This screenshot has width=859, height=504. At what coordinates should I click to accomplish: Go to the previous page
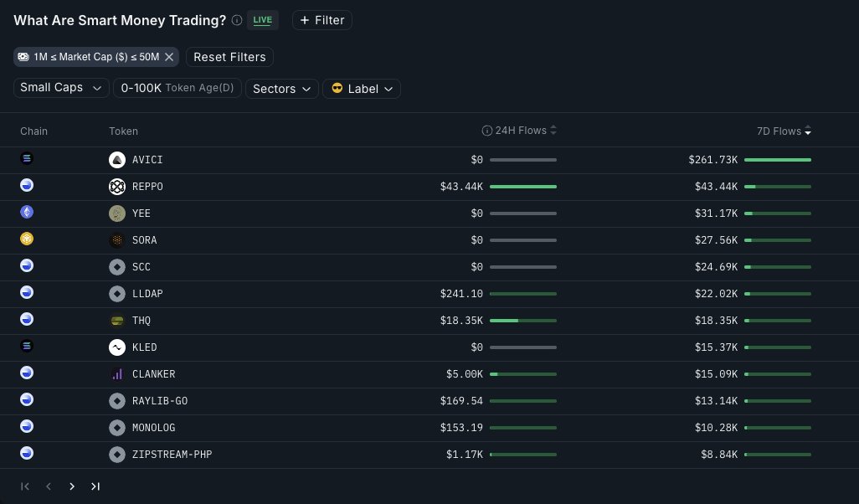pos(49,486)
